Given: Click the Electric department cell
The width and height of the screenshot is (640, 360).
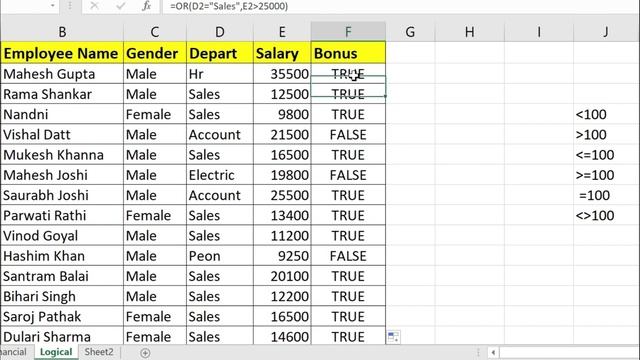Looking at the screenshot, I should (x=220, y=175).
